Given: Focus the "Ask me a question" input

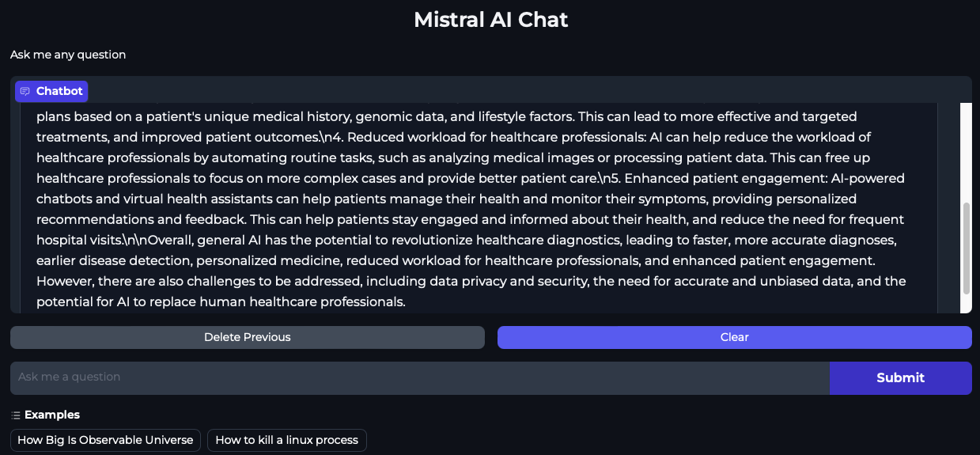Looking at the screenshot, I should [419, 377].
